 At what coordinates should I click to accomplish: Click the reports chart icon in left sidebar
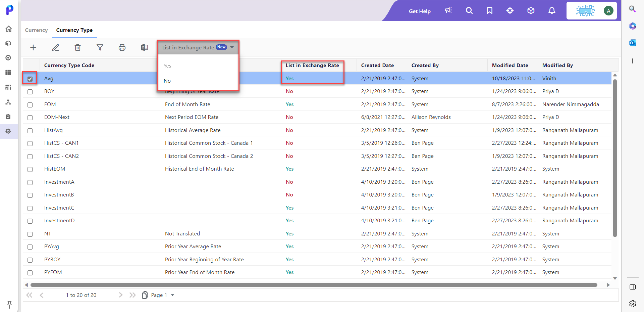8,87
